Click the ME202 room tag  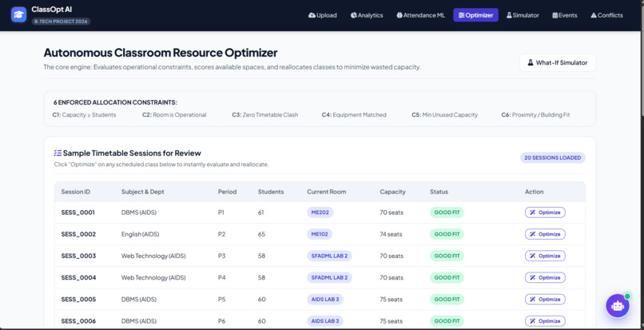(x=320, y=213)
